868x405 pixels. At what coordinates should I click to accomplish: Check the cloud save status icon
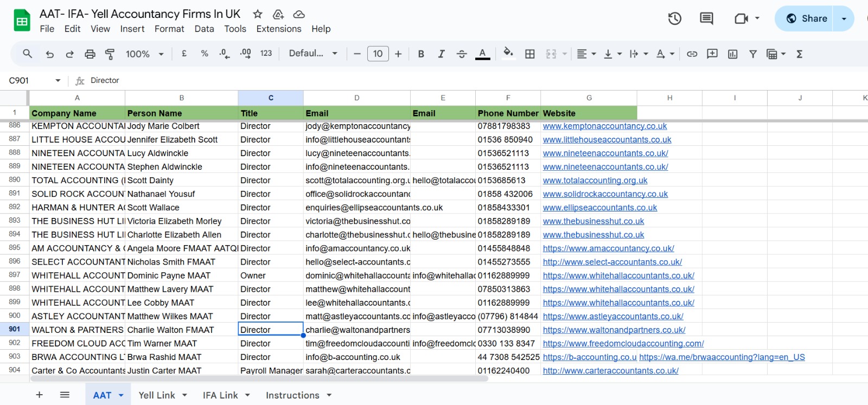(299, 14)
